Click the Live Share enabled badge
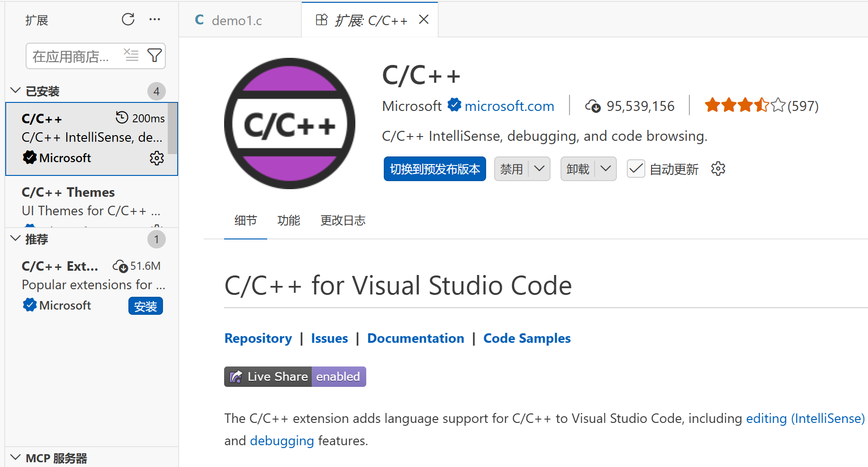The width and height of the screenshot is (868, 467). point(295,376)
